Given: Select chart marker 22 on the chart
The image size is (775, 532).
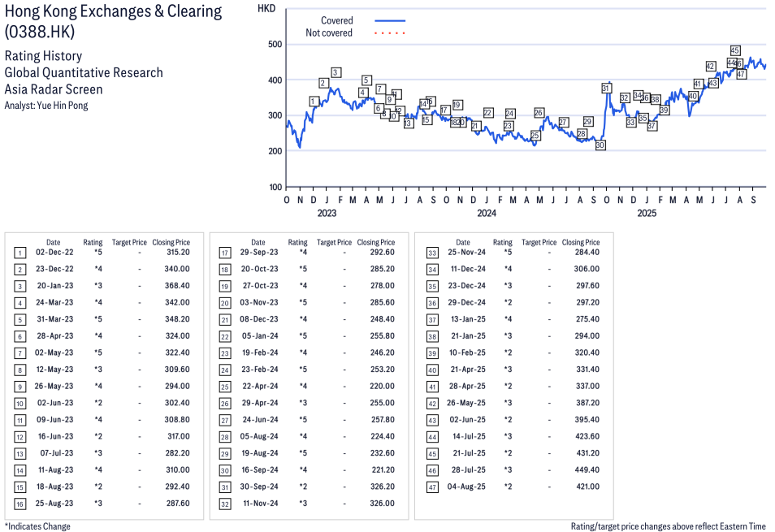Looking at the screenshot, I should (488, 113).
